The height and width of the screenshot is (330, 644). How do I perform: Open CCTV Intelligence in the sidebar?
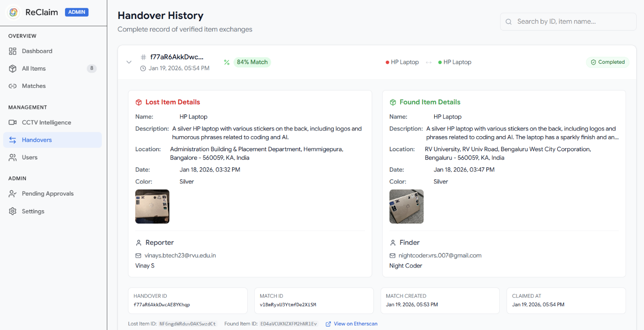(x=53, y=123)
